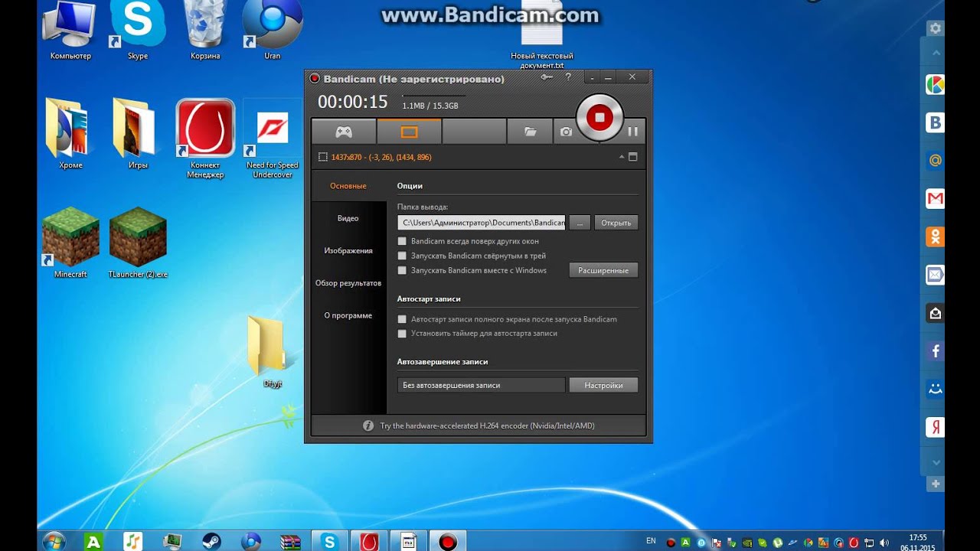Collapse sidebar upward chevron arrow
This screenshot has height=551, width=980.
coord(935,54)
